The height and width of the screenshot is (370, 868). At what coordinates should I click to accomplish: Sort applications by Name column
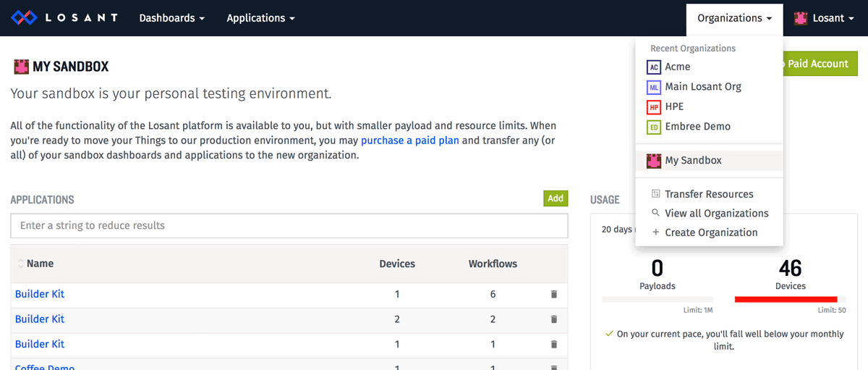click(35, 264)
